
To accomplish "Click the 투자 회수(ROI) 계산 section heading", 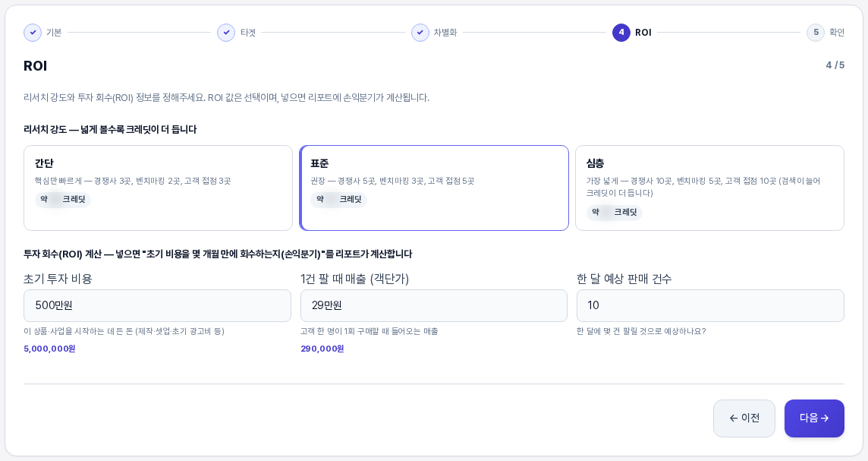I will point(218,254).
